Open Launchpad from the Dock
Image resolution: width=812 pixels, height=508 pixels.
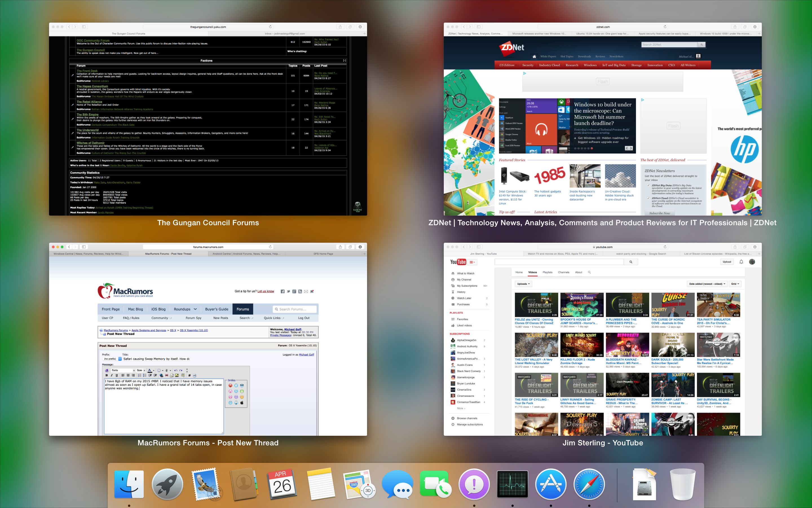(167, 484)
